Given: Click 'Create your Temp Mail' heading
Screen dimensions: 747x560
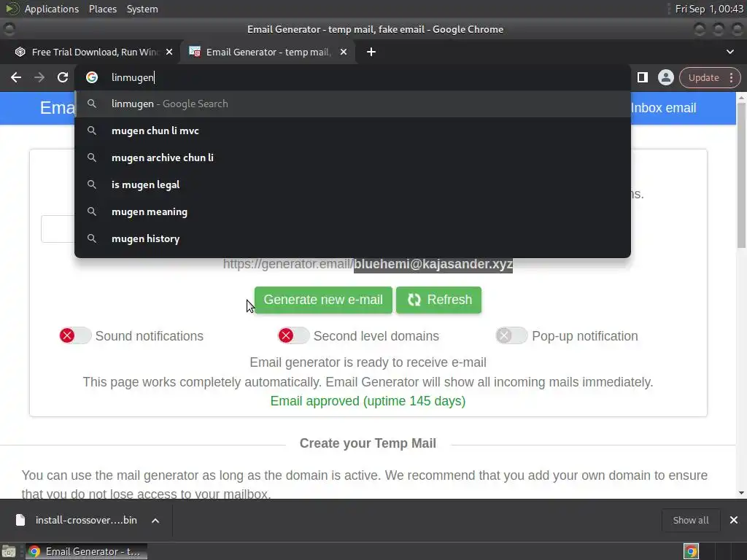Looking at the screenshot, I should pos(368,443).
